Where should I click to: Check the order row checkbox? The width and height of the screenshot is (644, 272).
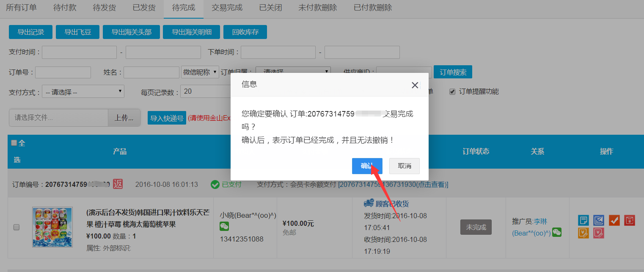17,228
